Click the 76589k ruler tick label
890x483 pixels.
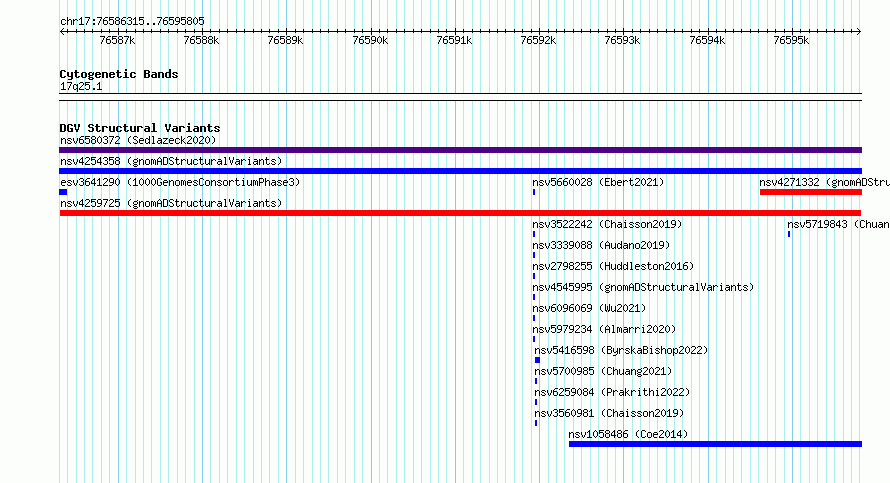tap(285, 40)
